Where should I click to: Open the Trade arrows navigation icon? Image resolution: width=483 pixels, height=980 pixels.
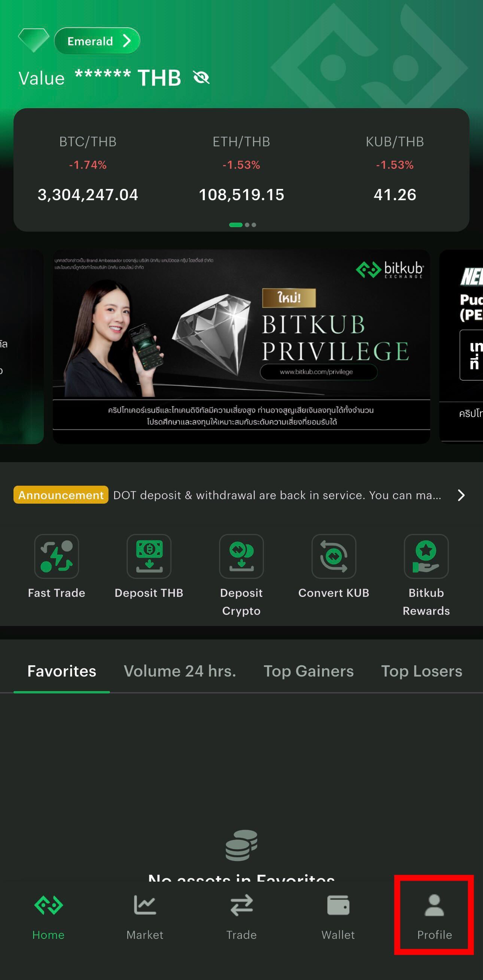point(241,905)
